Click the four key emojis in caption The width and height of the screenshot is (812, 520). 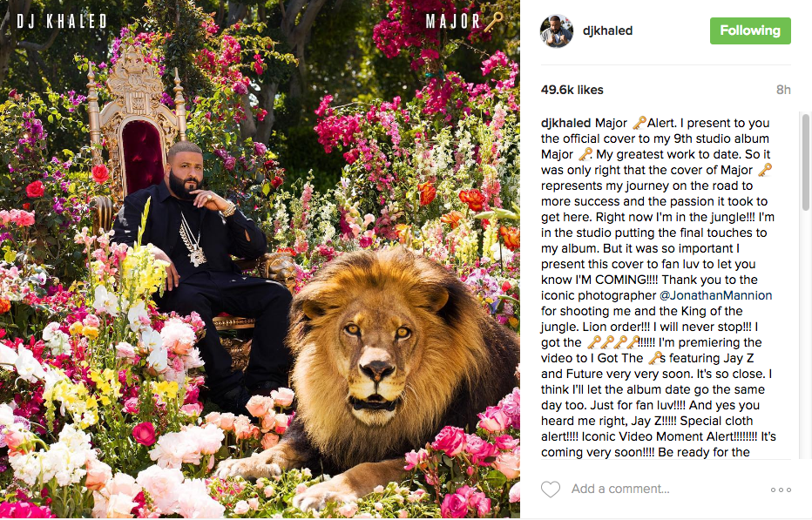pos(613,341)
